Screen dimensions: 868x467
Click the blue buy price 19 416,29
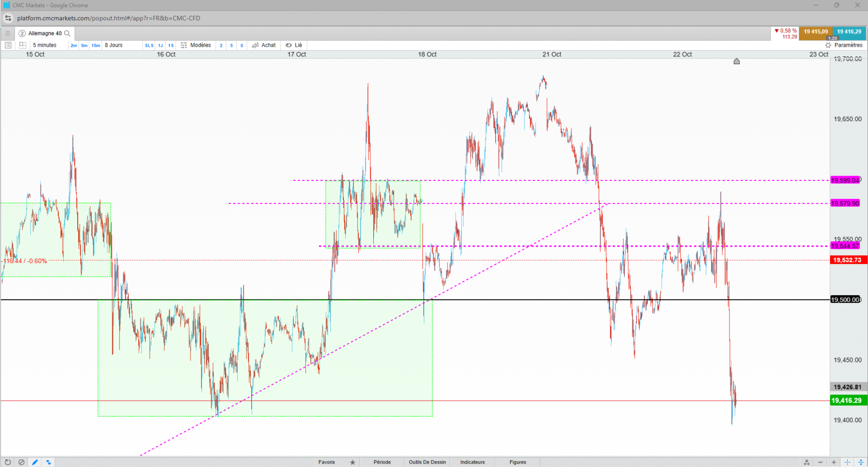(x=849, y=32)
